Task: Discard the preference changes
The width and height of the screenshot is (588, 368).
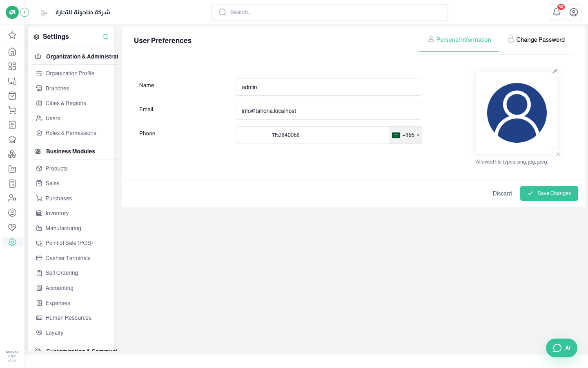Action: tap(502, 193)
